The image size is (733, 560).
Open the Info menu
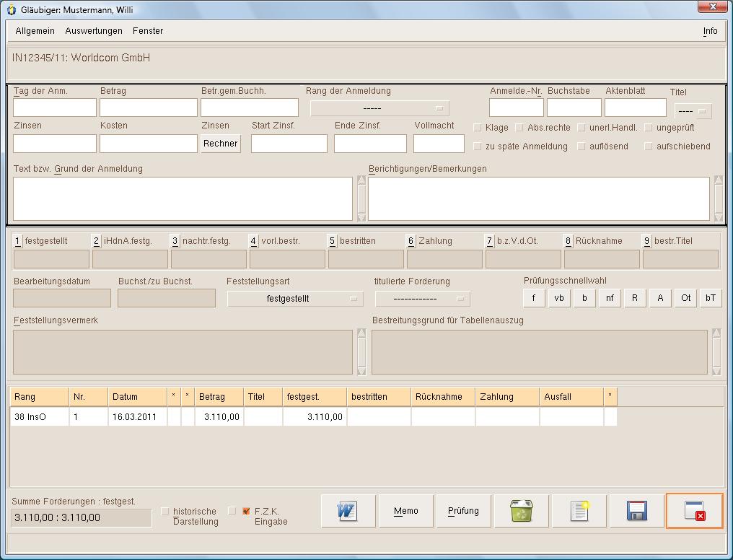click(710, 31)
